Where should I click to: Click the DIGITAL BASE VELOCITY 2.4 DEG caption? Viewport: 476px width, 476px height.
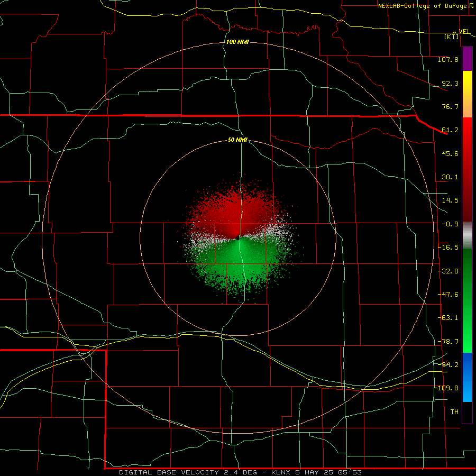click(188, 472)
